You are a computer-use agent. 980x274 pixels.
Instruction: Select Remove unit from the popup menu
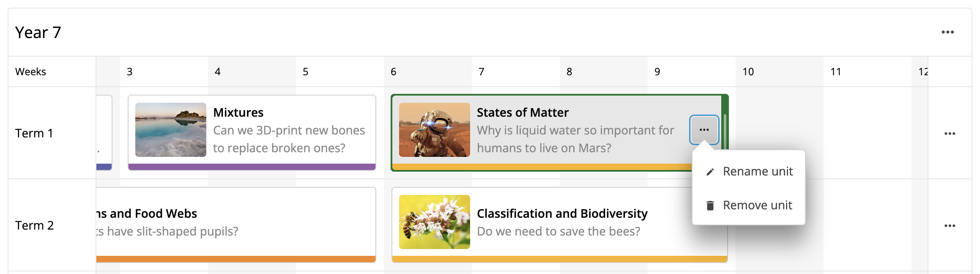(757, 205)
